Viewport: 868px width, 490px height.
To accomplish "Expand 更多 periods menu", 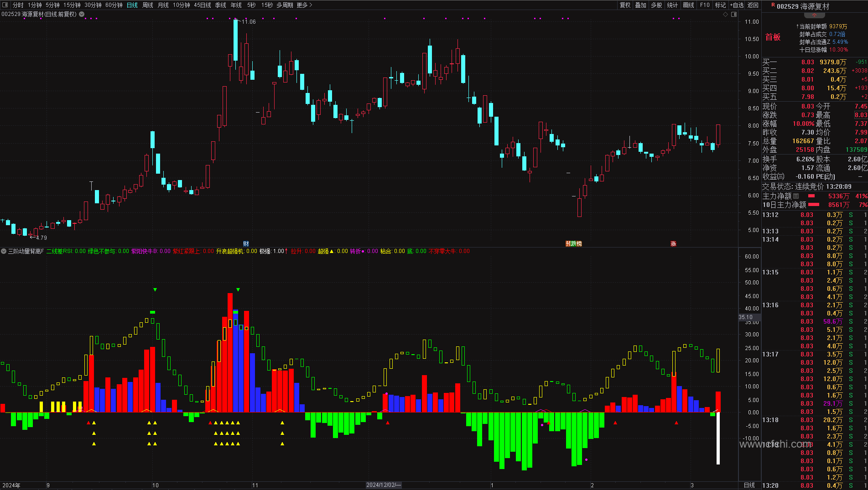I will (304, 5).
